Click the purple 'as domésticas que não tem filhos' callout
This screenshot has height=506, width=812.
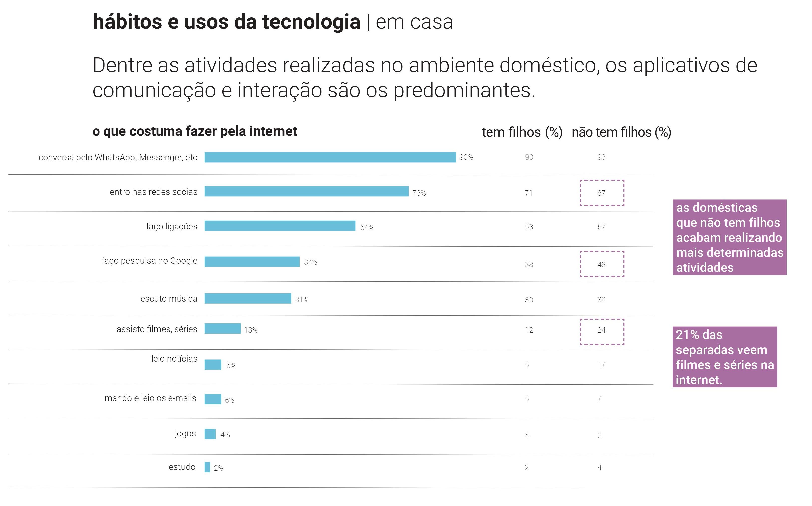click(730, 237)
